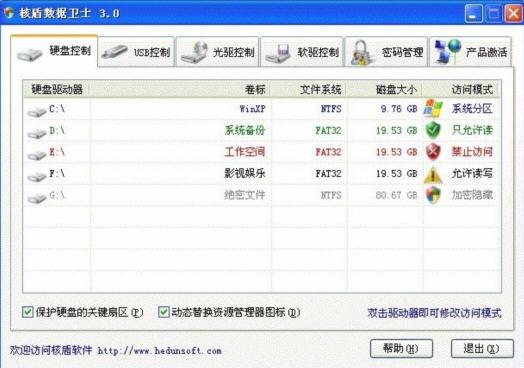524x368 pixels.
Task: Click the WinXP volume label
Action: [x=252, y=109]
